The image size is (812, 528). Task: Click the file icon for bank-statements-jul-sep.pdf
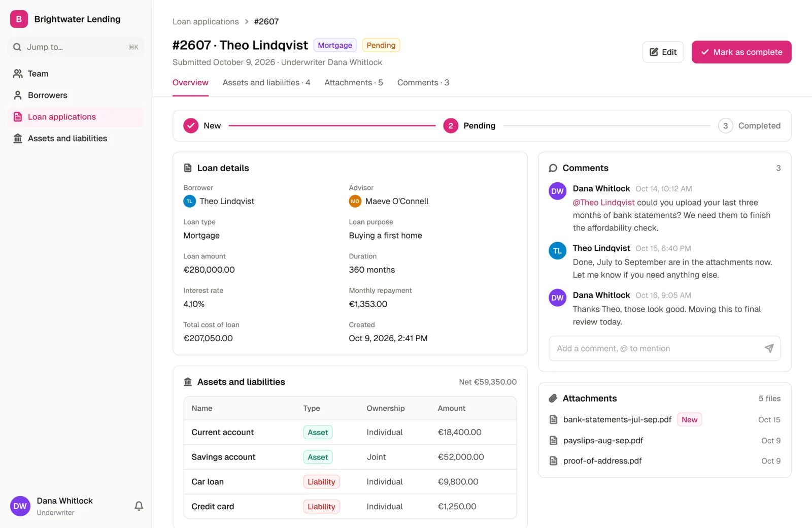(x=554, y=420)
